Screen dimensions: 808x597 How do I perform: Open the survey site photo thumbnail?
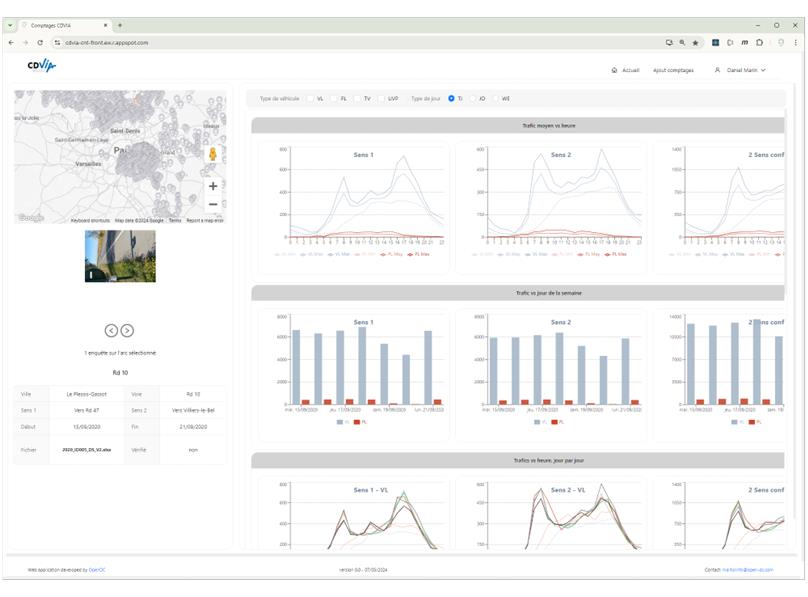coord(120,256)
